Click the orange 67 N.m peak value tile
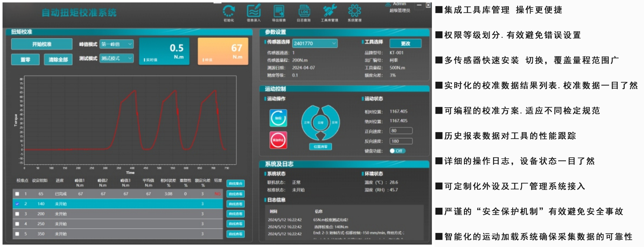644x247 pixels. point(223,52)
